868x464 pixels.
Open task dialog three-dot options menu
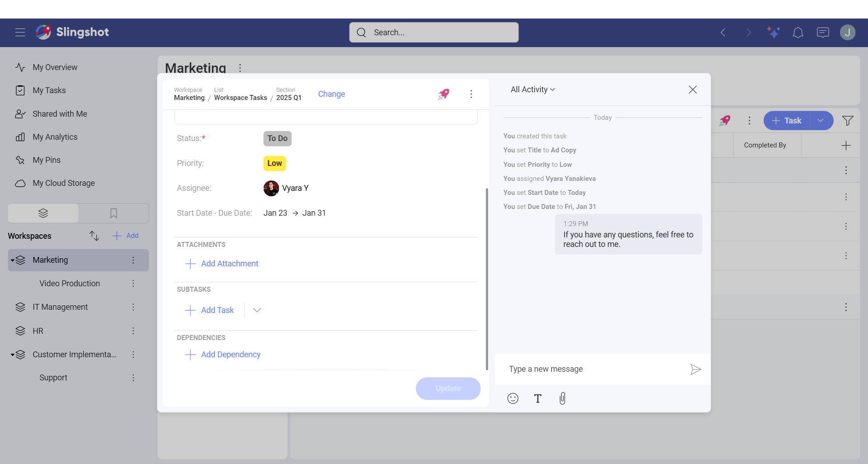471,94
